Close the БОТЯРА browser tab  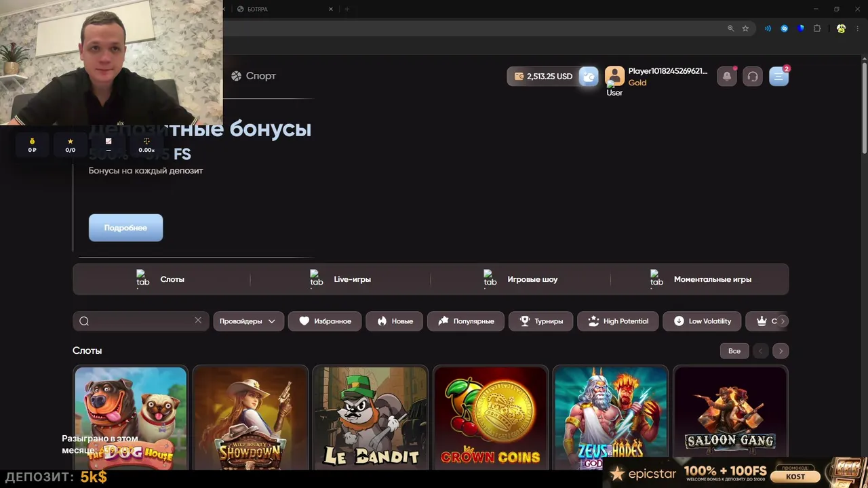click(331, 9)
